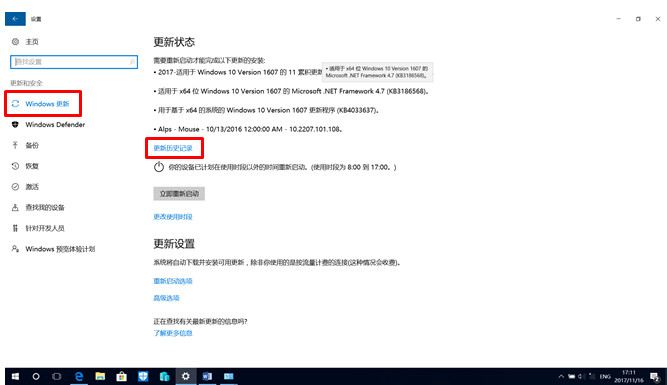This screenshot has height=385, width=667.
Task: Click the network tray icon
Action: tap(592, 376)
